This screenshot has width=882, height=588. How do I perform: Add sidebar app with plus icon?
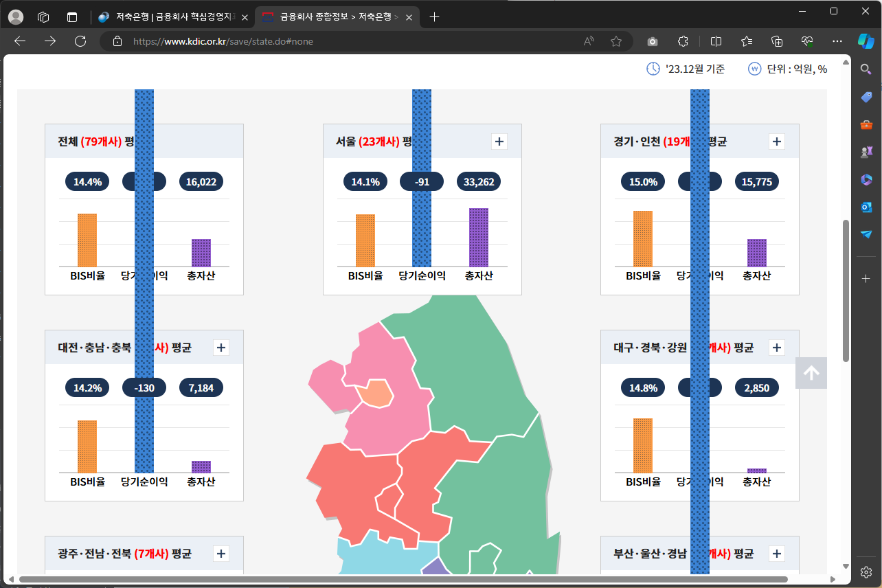(x=866, y=278)
